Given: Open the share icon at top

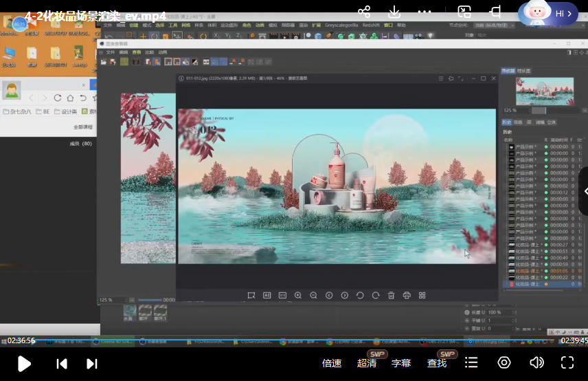Looking at the screenshot, I should click(364, 12).
